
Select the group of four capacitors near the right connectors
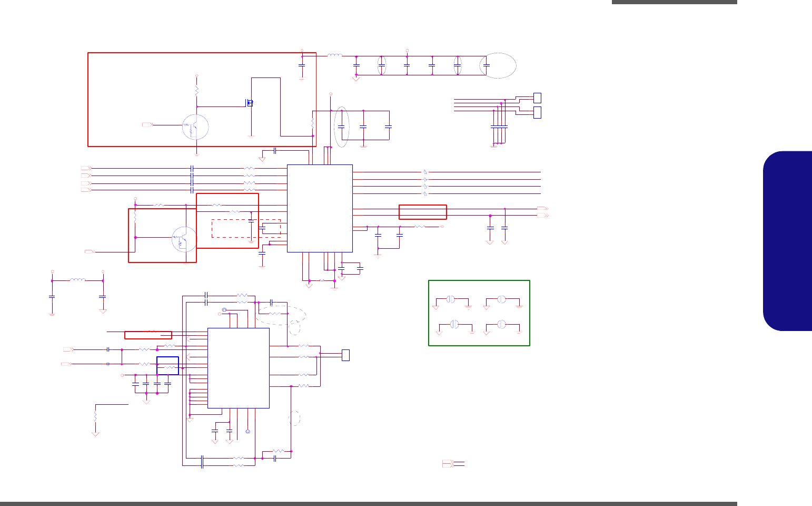(499, 126)
